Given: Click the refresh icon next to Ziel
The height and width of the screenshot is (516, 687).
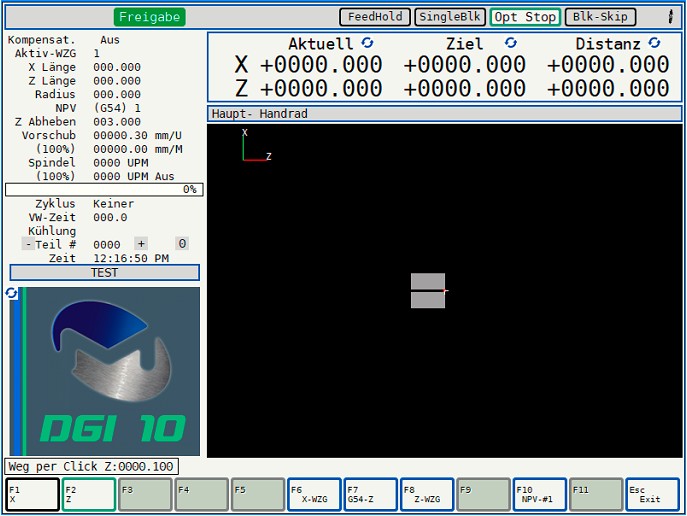Looking at the screenshot, I should pyautogui.click(x=510, y=42).
